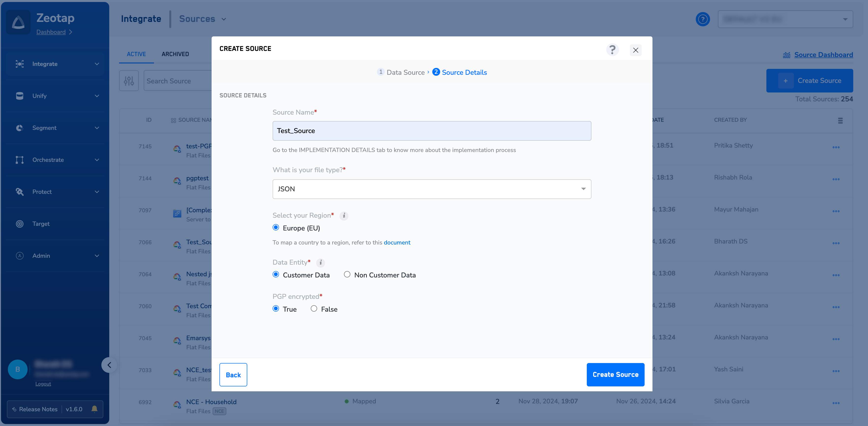
Task: Click the blue Create Source button in dialog
Action: coord(615,375)
